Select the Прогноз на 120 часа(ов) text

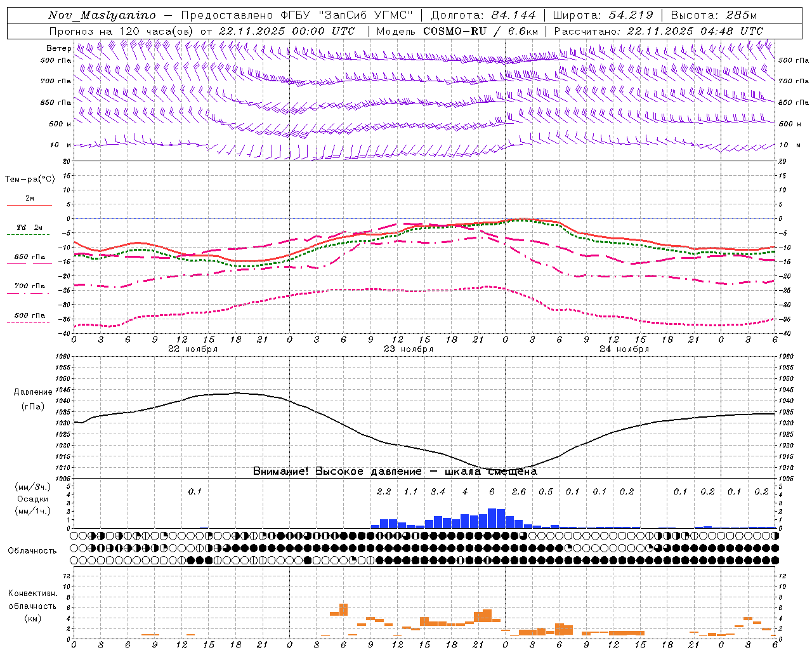coord(122,31)
